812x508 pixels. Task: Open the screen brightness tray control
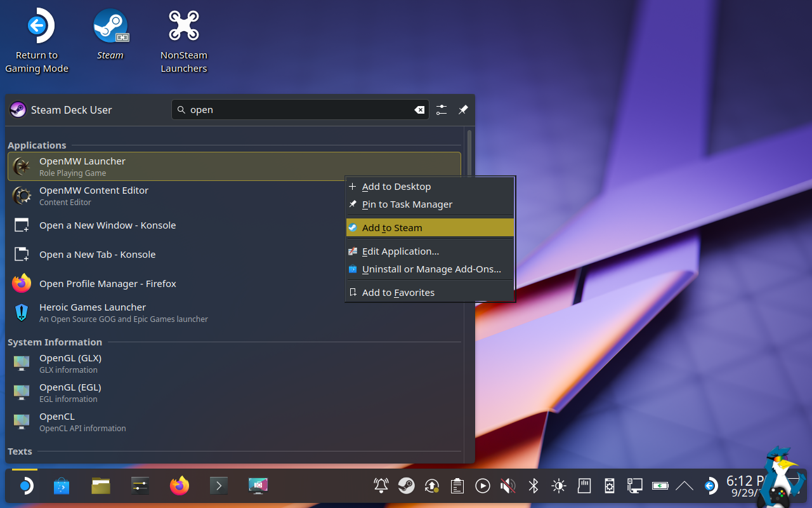coord(559,486)
